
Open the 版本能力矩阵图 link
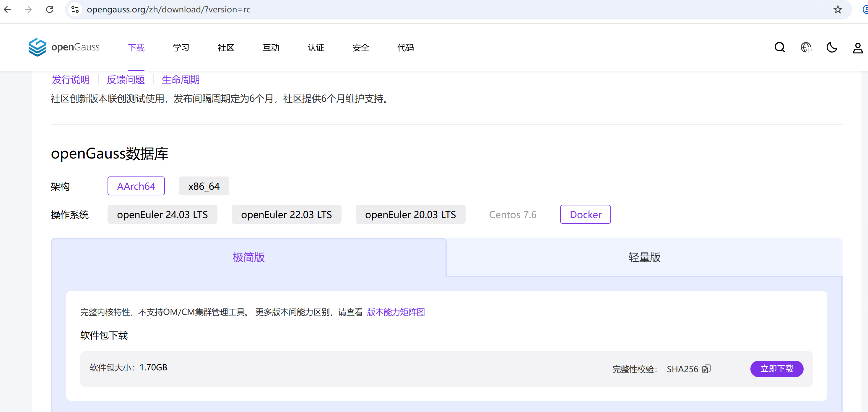click(x=396, y=312)
